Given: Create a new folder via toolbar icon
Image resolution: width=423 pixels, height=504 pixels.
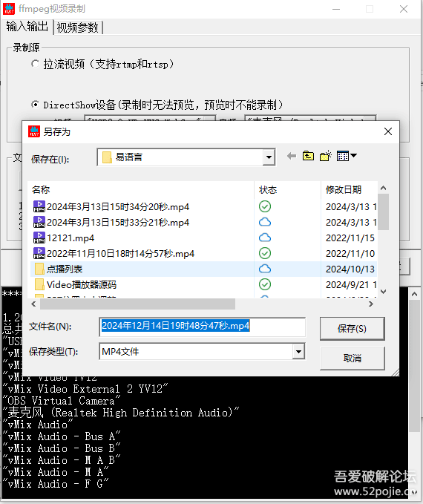Looking at the screenshot, I should (326, 156).
